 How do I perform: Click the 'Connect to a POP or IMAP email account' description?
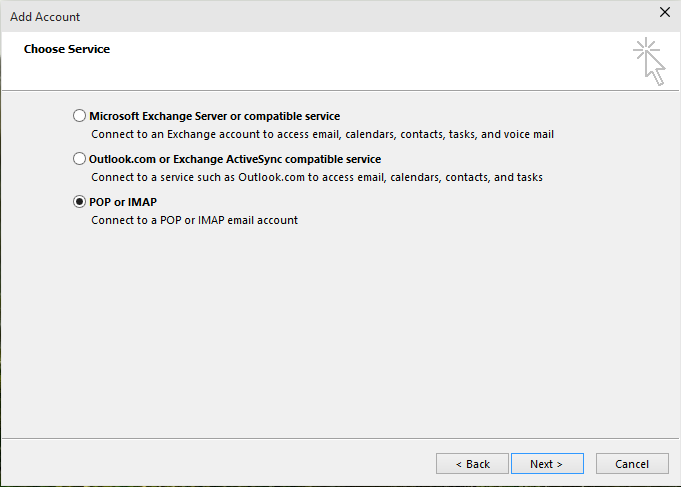coord(195,220)
